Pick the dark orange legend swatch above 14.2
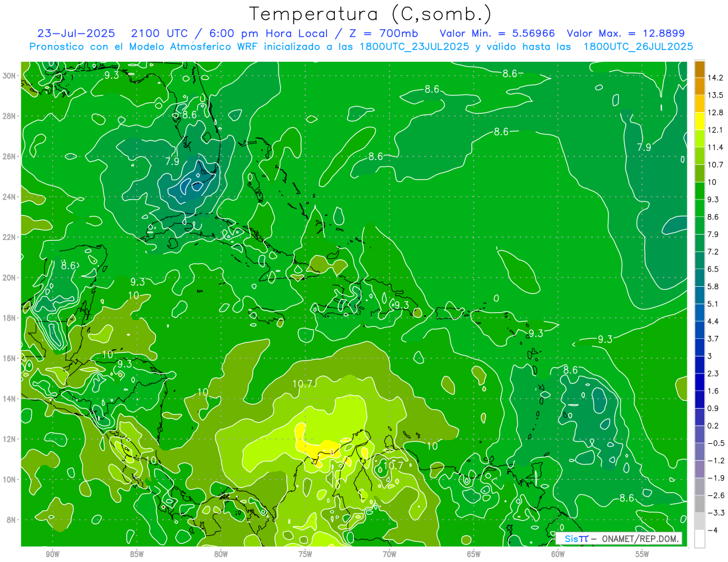The width and height of the screenshot is (728, 562). (699, 69)
